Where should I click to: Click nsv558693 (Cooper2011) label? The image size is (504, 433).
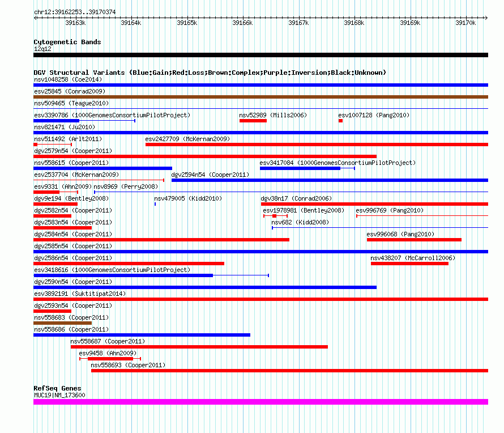(128, 365)
